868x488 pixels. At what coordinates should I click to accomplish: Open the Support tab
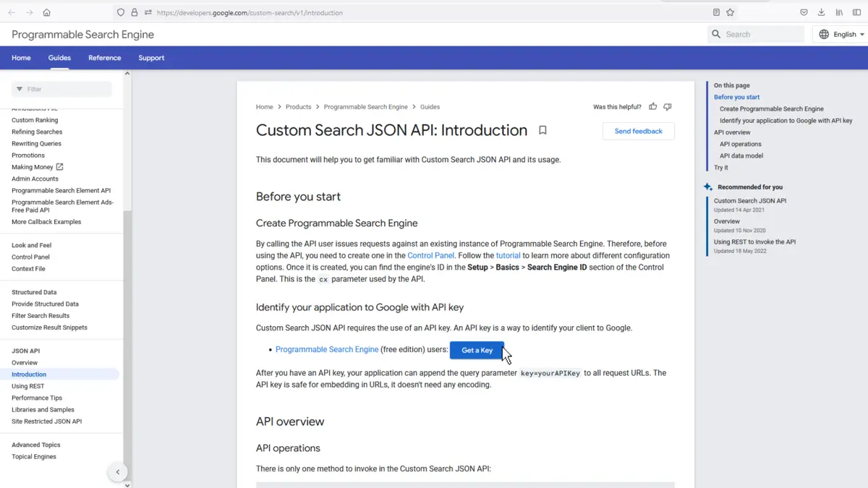click(x=151, y=58)
